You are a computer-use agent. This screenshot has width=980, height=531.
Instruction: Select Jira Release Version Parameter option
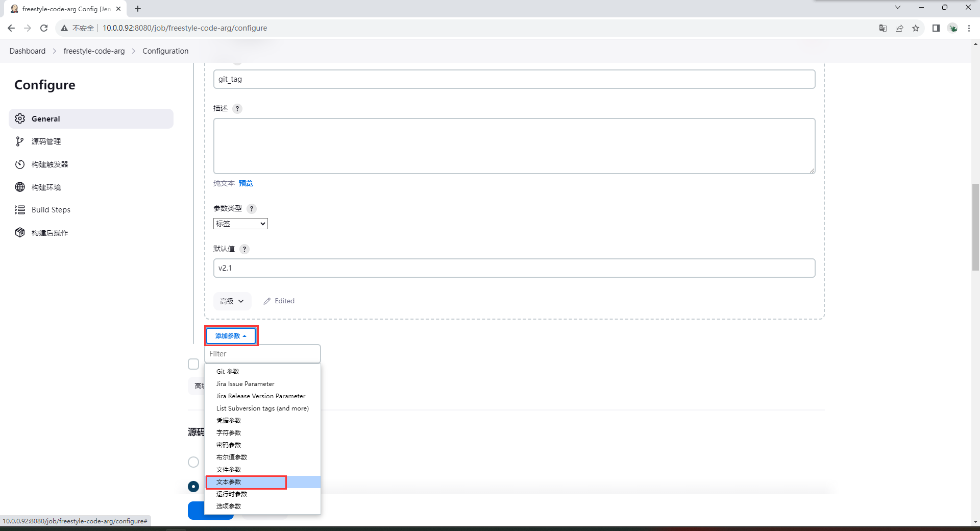tap(262, 396)
